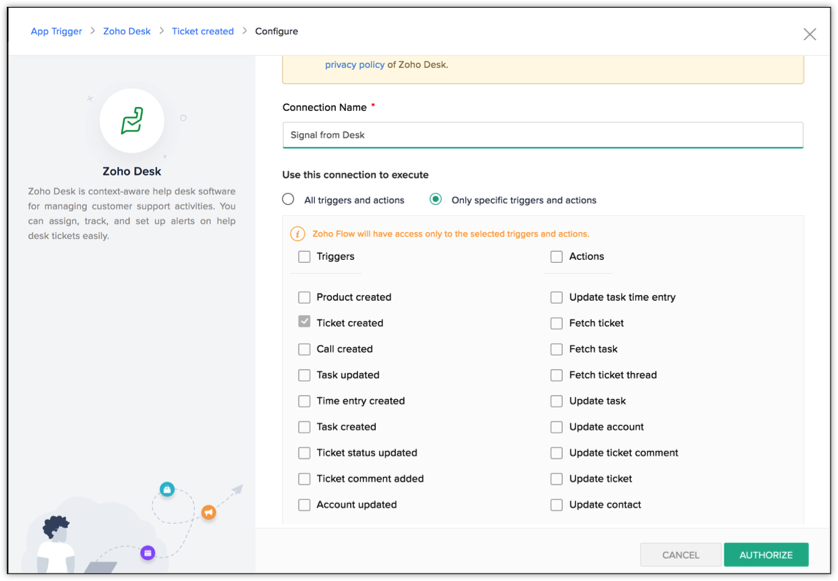Click the teal lock illustration icon
Image resolution: width=838 pixels, height=581 pixels.
click(167, 489)
